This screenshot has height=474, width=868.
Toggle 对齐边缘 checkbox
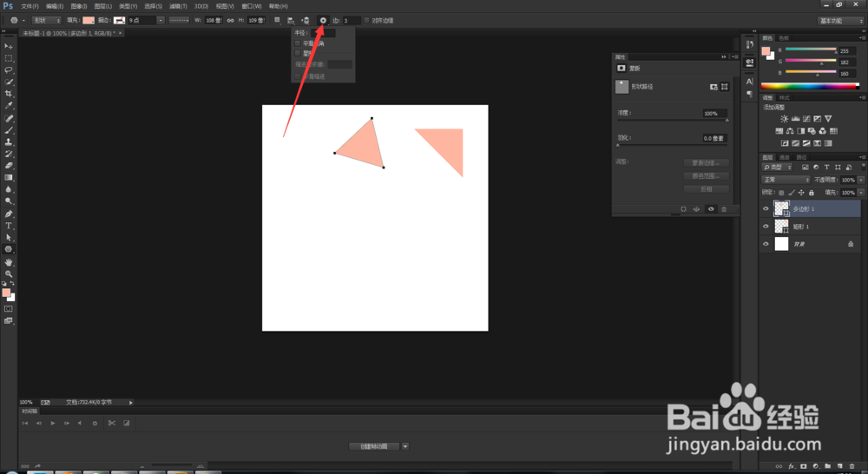366,21
